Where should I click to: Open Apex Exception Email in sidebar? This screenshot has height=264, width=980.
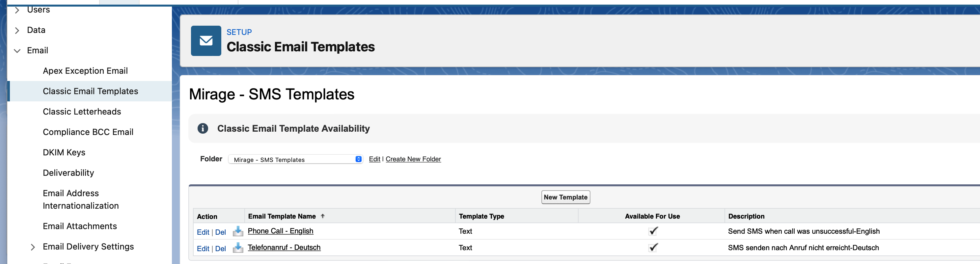(x=85, y=71)
